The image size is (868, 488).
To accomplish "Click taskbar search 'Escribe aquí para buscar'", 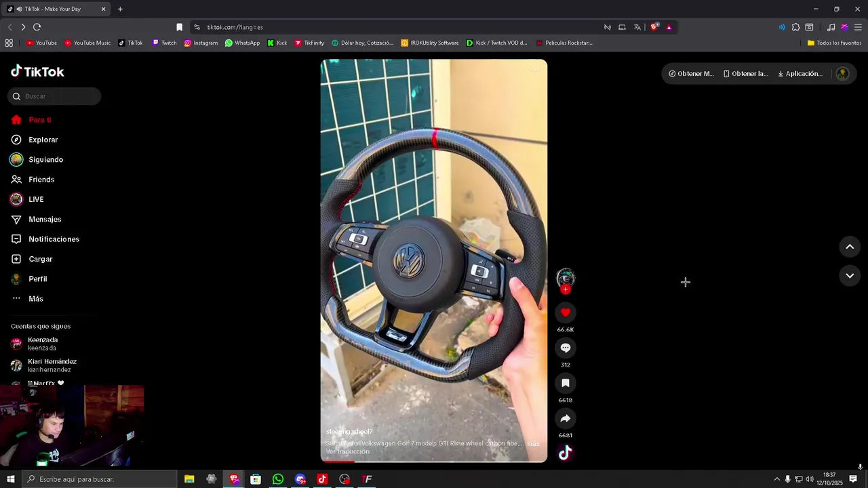I will pyautogui.click(x=99, y=479).
